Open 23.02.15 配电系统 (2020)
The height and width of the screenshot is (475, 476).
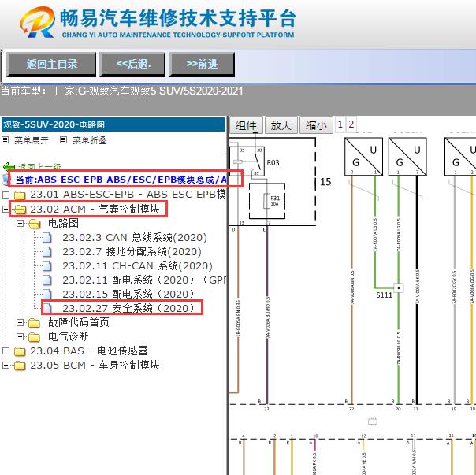(128, 294)
